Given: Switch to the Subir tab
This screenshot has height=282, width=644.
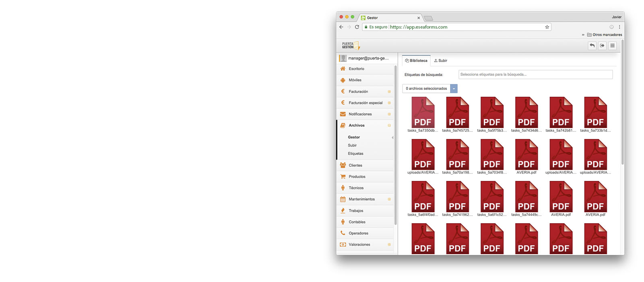Looking at the screenshot, I should pos(440,60).
